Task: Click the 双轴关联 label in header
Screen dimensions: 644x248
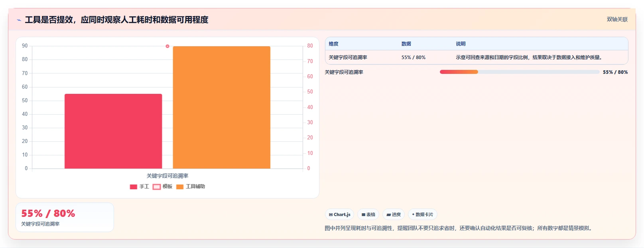Action: (617, 19)
